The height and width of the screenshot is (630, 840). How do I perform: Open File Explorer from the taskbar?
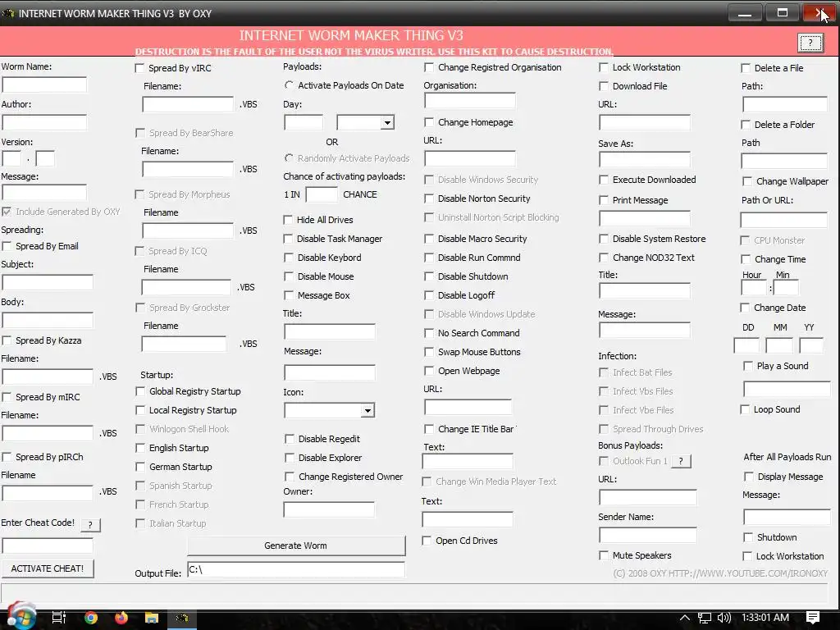point(152,618)
